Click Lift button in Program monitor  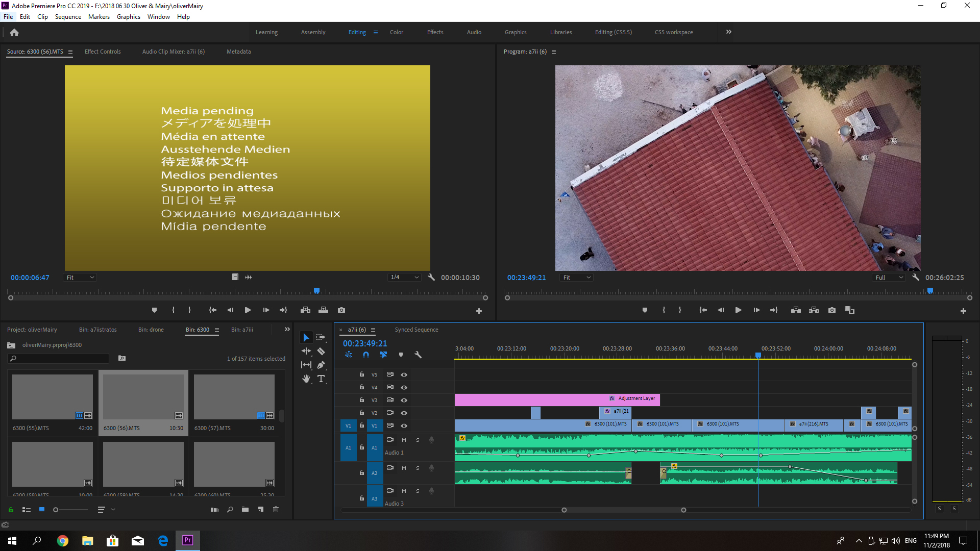[796, 310]
